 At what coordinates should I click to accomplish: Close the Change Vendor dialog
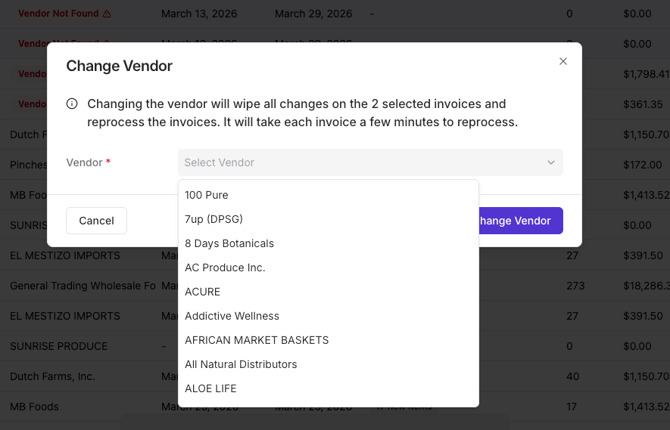pos(563,62)
